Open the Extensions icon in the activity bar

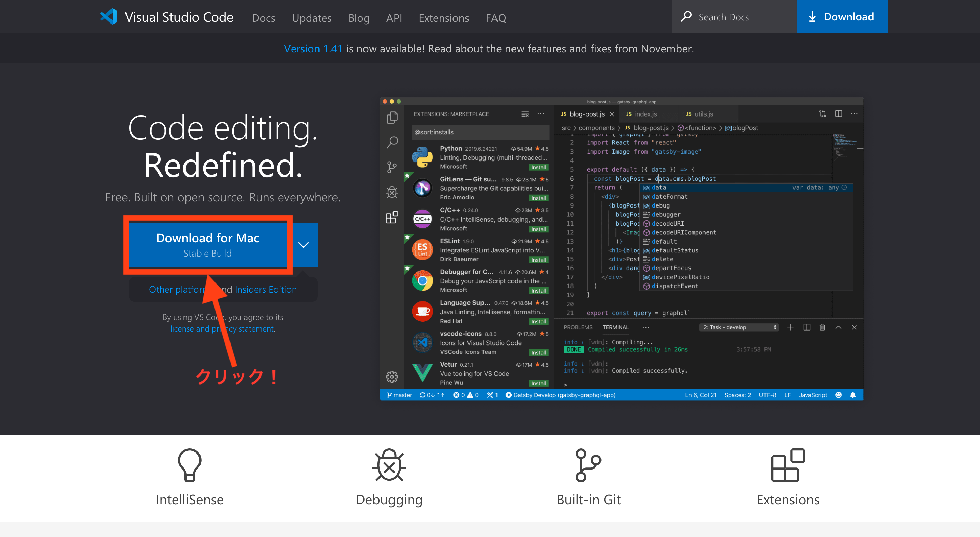click(x=392, y=217)
